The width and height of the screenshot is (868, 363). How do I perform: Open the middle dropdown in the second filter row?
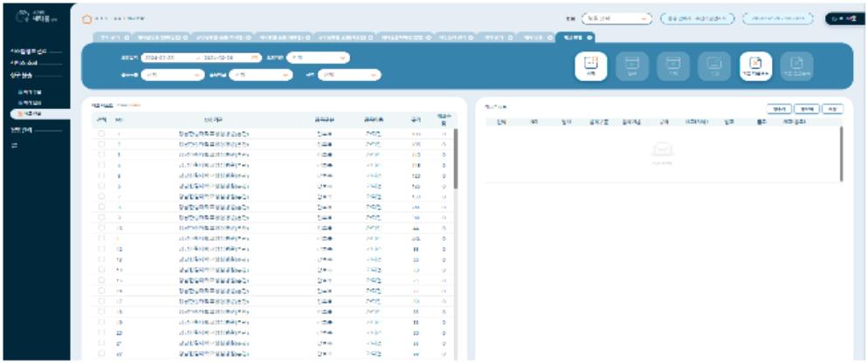[x=261, y=75]
